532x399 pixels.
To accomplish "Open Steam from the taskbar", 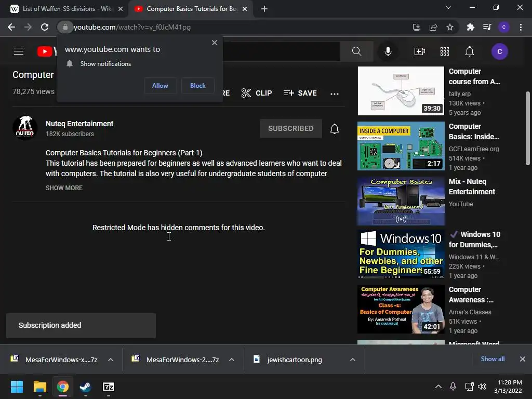I will pos(85,387).
